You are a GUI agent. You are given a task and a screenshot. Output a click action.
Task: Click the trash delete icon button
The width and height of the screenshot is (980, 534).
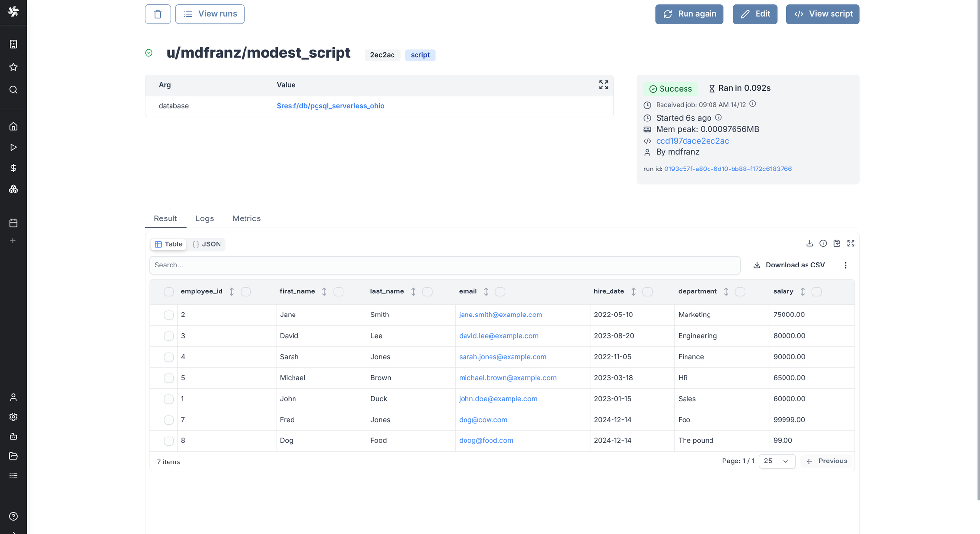pos(157,14)
